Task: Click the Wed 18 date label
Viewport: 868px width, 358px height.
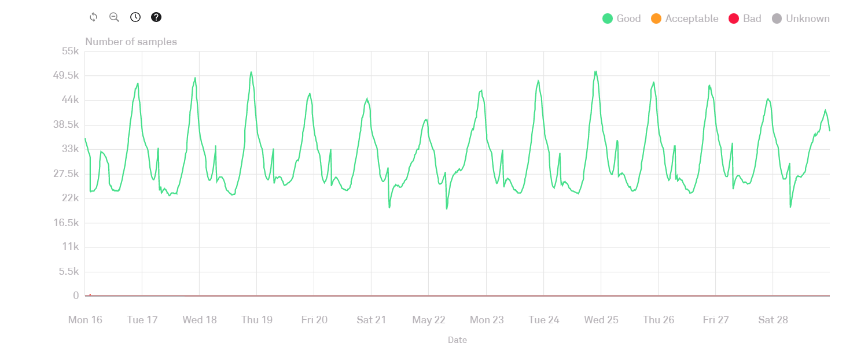Action: (x=200, y=320)
